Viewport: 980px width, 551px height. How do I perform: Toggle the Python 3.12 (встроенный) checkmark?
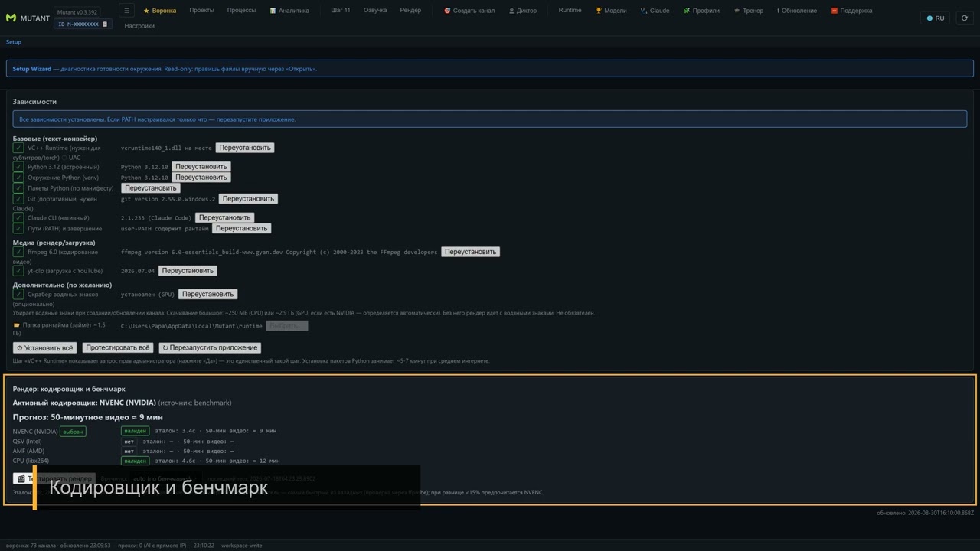[18, 167]
